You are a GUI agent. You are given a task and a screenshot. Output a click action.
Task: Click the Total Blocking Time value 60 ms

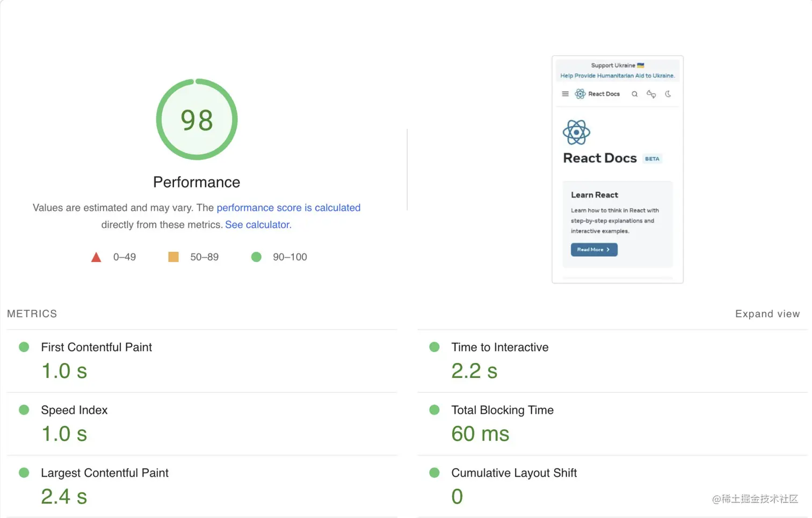point(481,434)
